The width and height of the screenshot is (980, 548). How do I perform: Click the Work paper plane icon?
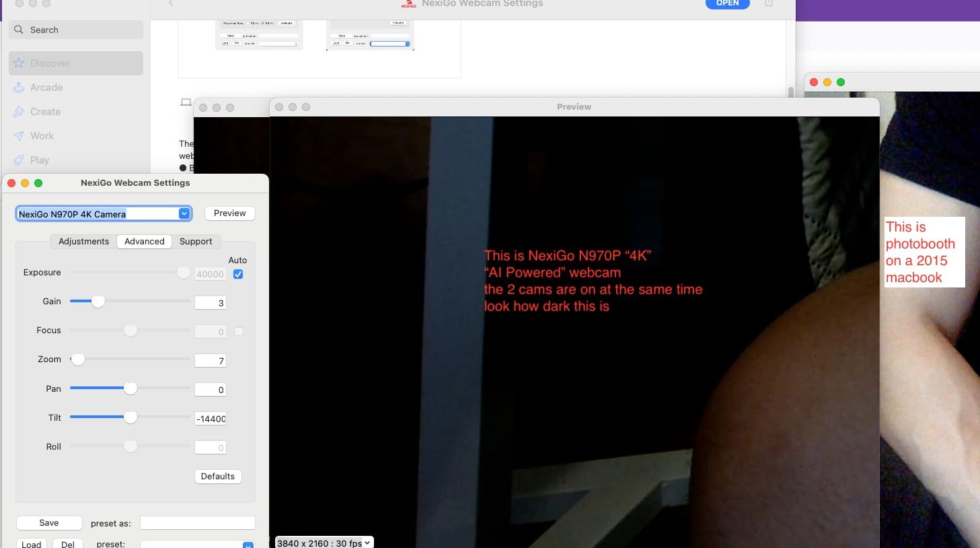[x=19, y=136]
